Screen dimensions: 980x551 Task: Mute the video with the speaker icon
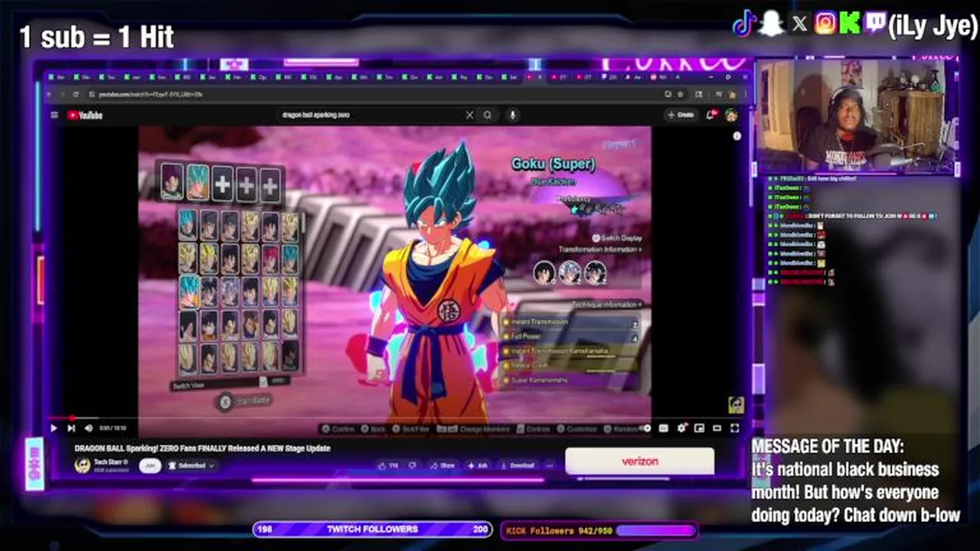(88, 428)
